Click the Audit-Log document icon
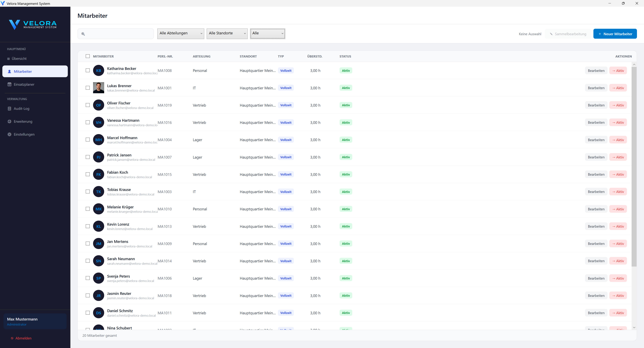644x348 pixels. (x=10, y=109)
